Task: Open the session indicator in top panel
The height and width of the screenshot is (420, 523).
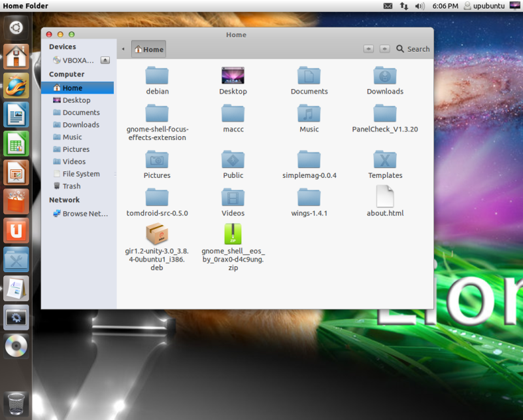Action: [515, 6]
